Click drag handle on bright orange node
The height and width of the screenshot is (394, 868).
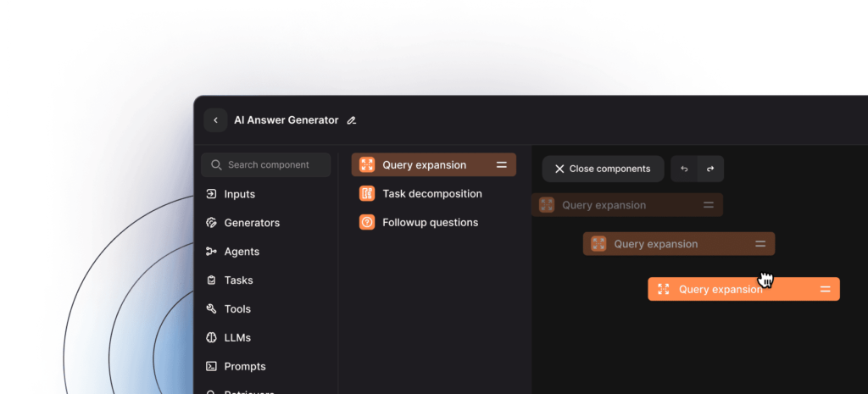tap(826, 290)
